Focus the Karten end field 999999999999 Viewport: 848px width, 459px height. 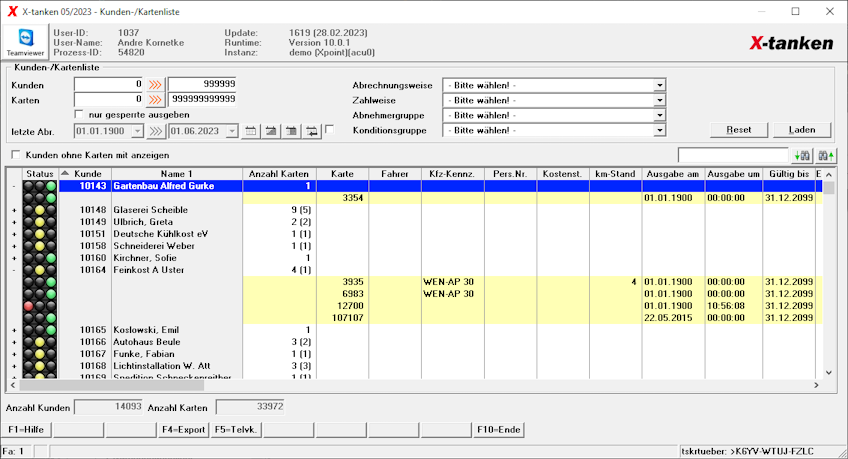point(202,99)
